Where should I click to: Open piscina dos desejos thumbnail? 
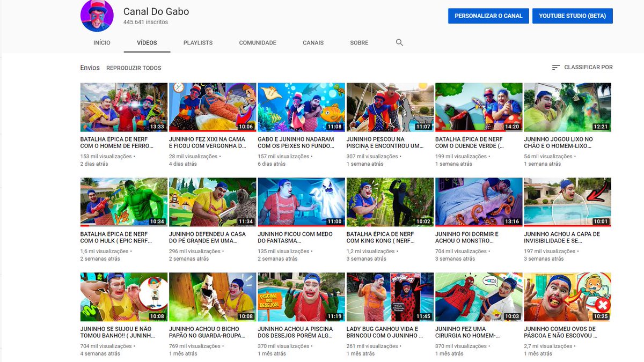point(301,297)
